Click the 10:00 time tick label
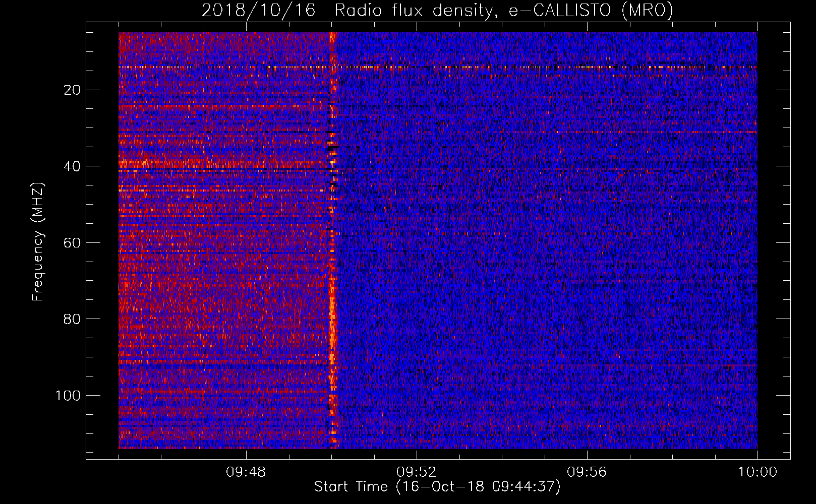 [x=757, y=472]
